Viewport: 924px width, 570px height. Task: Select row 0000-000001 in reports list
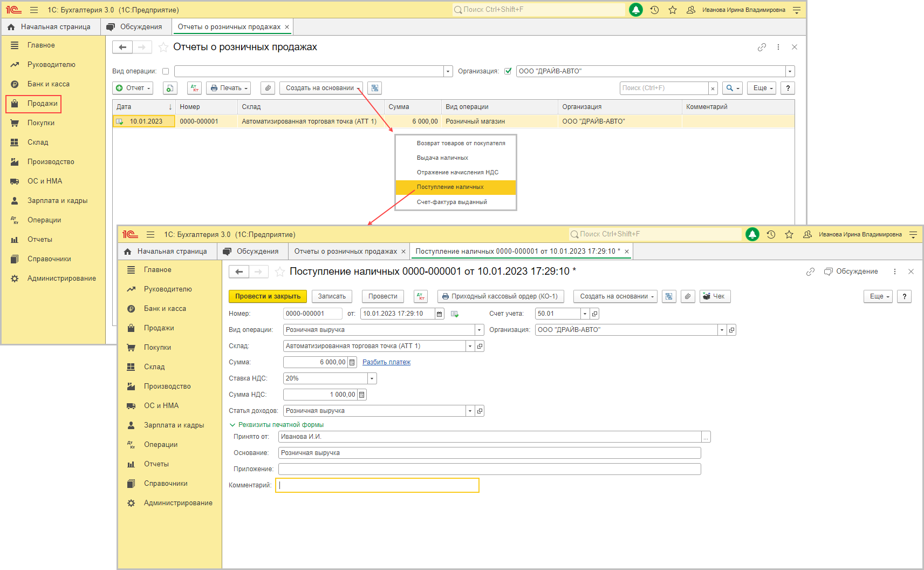(x=453, y=121)
